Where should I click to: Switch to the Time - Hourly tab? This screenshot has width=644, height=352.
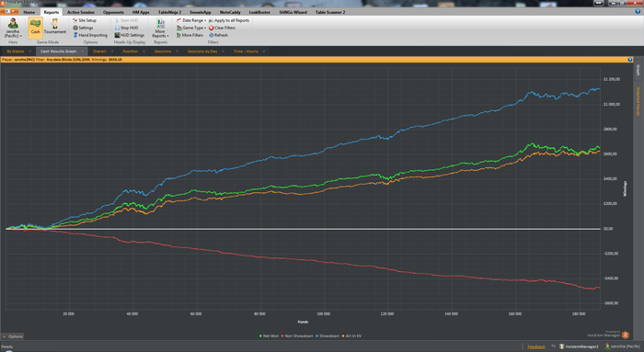pos(246,51)
